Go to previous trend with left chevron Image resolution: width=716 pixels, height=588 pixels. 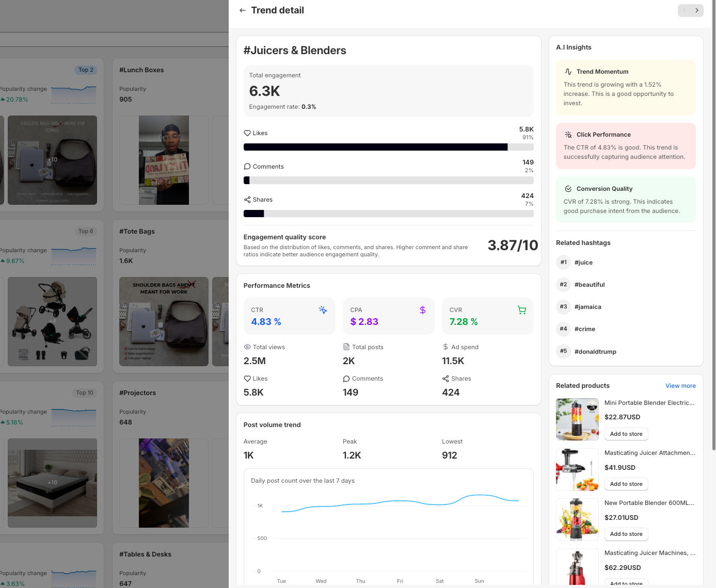[684, 10]
